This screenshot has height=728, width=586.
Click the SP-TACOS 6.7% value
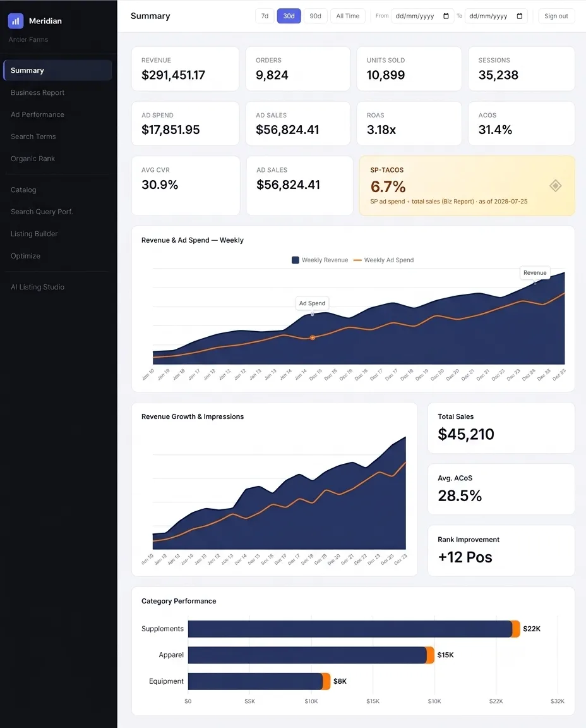tap(388, 186)
